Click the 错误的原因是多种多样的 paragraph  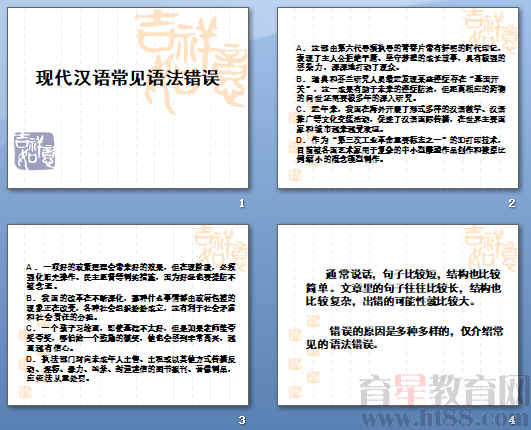point(405,337)
